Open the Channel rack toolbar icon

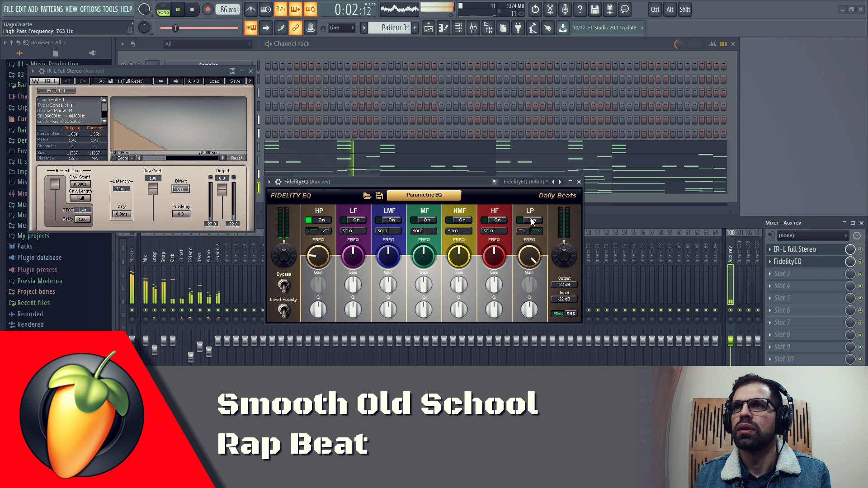tap(458, 28)
